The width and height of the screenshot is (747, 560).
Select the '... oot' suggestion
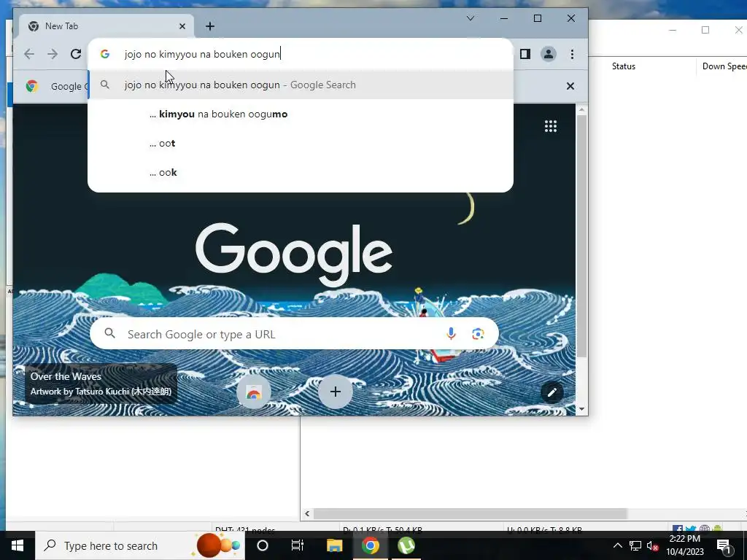coord(301,144)
